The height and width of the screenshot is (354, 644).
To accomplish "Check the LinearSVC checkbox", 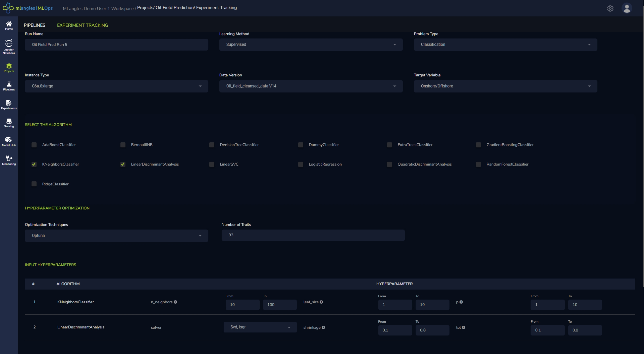I will [x=212, y=164].
